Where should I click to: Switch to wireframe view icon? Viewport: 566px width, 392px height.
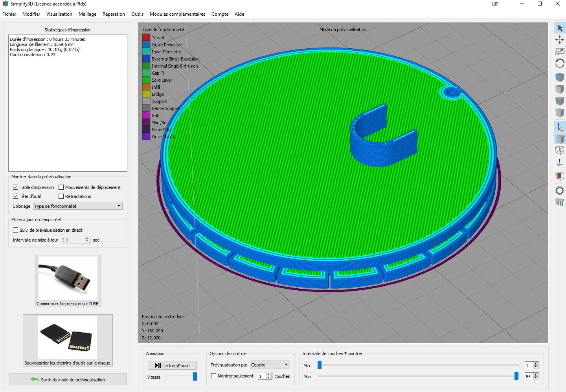pos(560,150)
